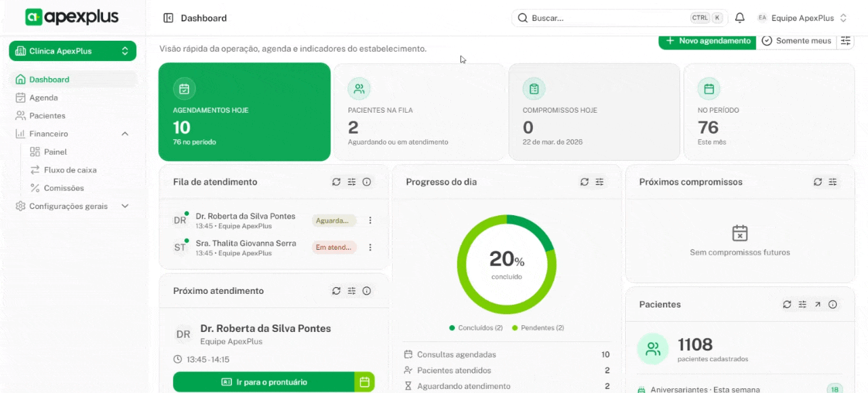The width and height of the screenshot is (868, 393).
Task: Refresh the Fila de atendimento card
Action: (x=336, y=182)
